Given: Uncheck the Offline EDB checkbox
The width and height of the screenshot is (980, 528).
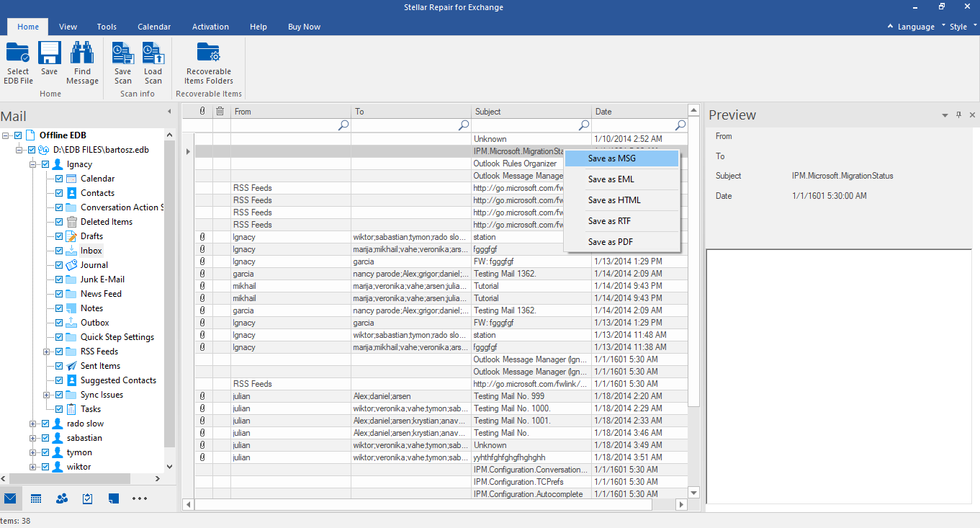Looking at the screenshot, I should (18, 135).
